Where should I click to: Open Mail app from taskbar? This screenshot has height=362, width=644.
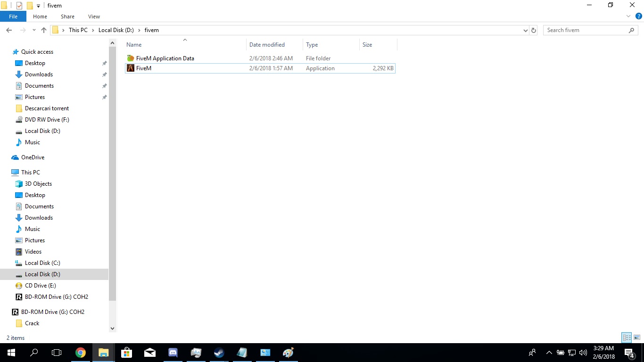tap(150, 353)
